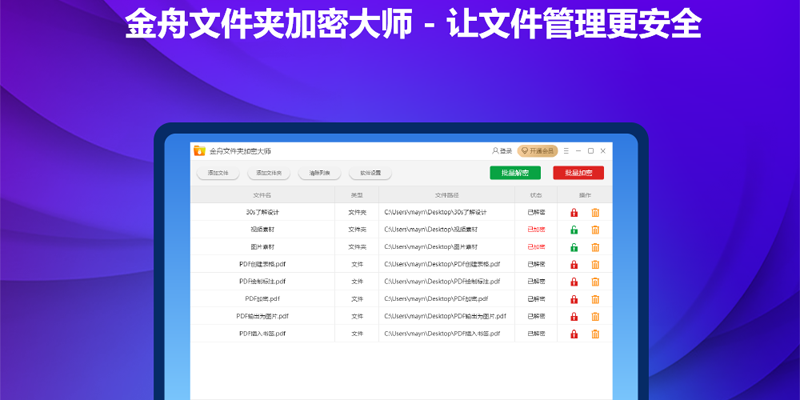The width and height of the screenshot is (800, 400).
Task: Encrypt PDF创建表格.pdf with its red lock
Action: click(x=574, y=265)
